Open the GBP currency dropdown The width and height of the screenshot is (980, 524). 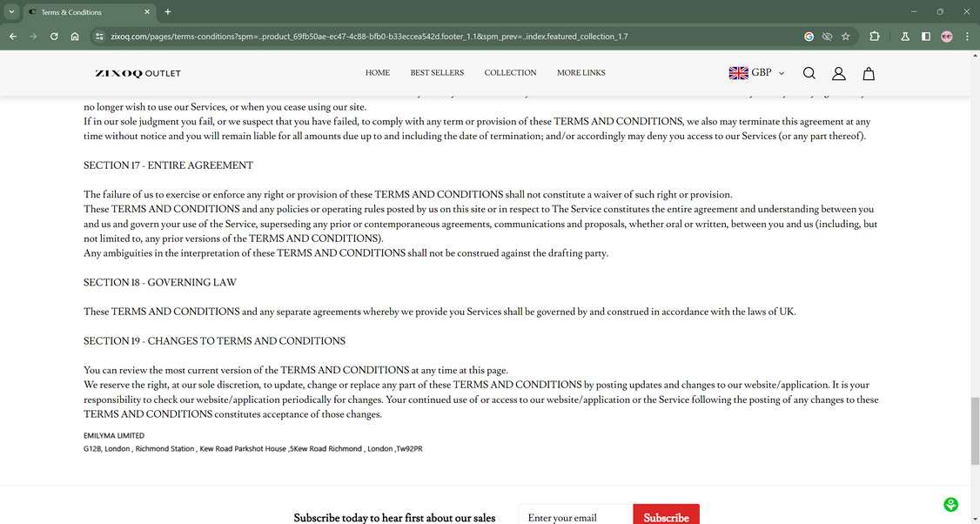[756, 73]
